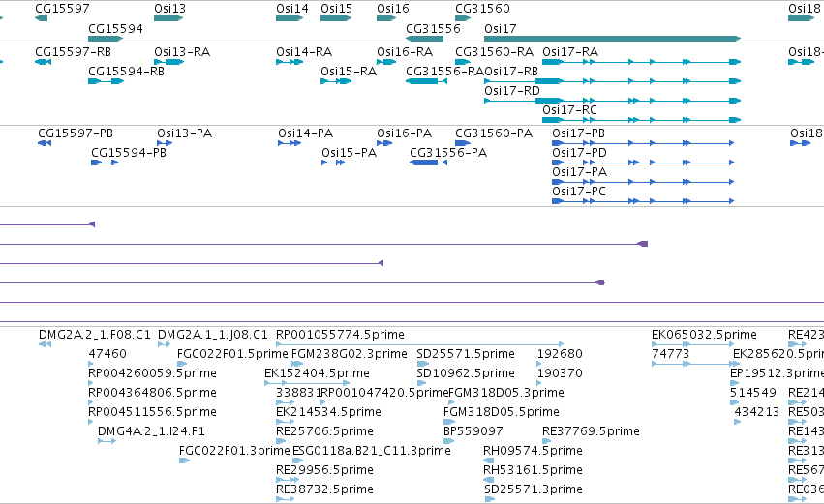Click the Osi13-RA transcript glyph
Viewport: 824px width, 504px height.
pos(168,62)
